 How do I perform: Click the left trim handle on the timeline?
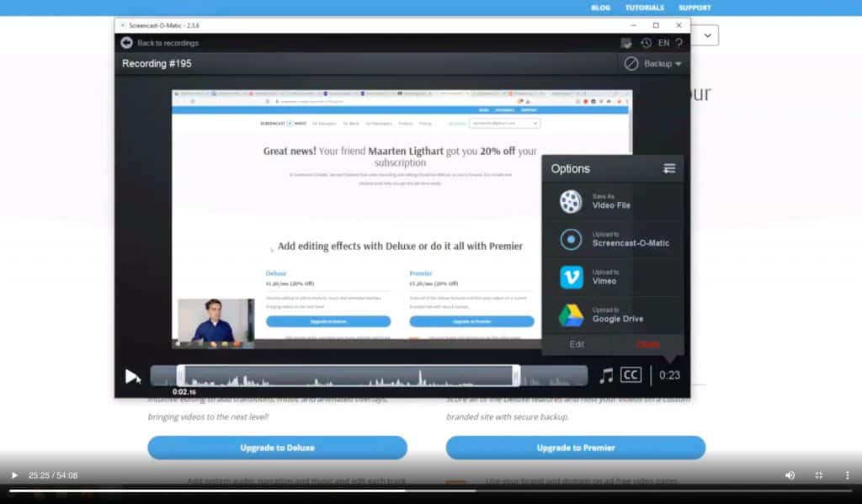pos(181,376)
